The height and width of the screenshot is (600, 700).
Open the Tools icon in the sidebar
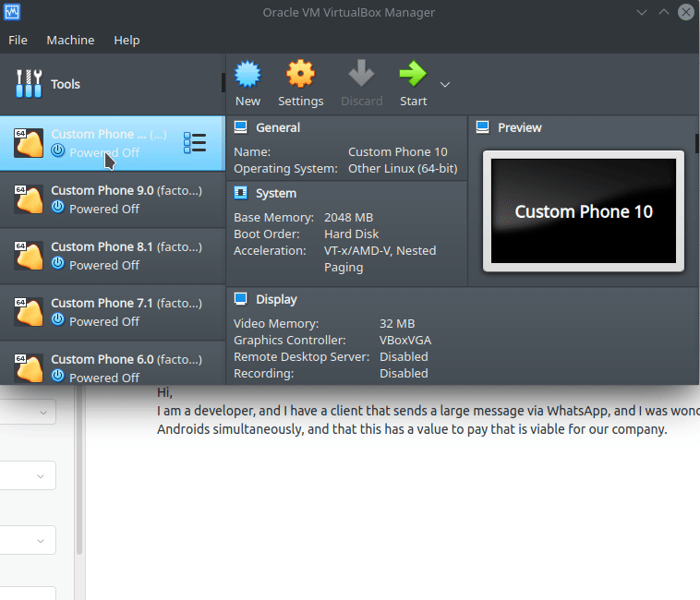[29, 83]
